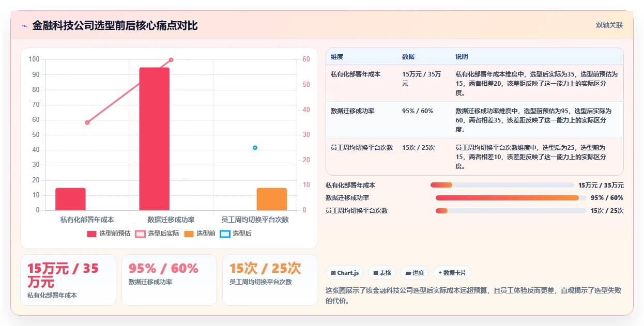Screen dimensions: 644x326
Task: Open the 15万元 / 35万元 data card
Action: click(x=68, y=280)
